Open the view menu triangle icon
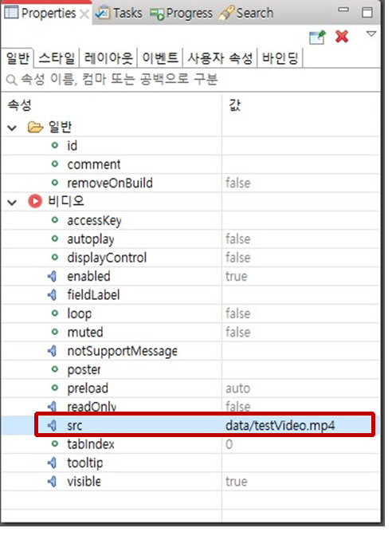The height and width of the screenshot is (536, 392). click(x=370, y=33)
